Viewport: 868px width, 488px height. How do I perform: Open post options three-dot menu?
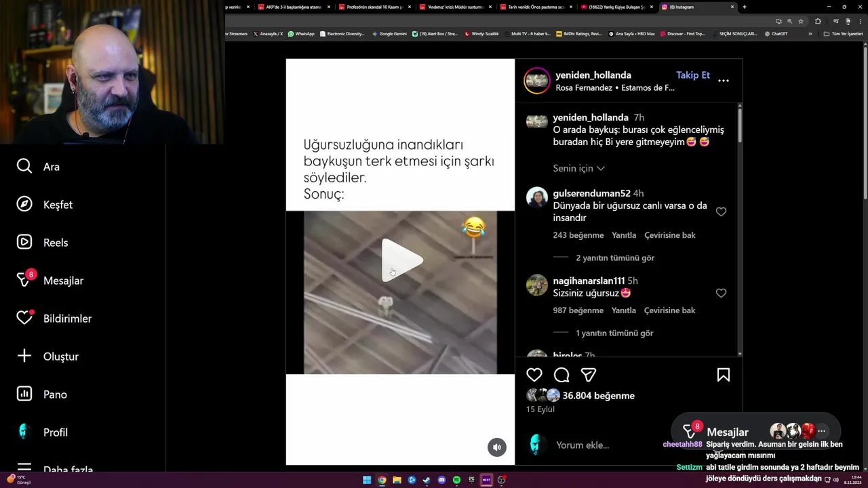point(724,81)
